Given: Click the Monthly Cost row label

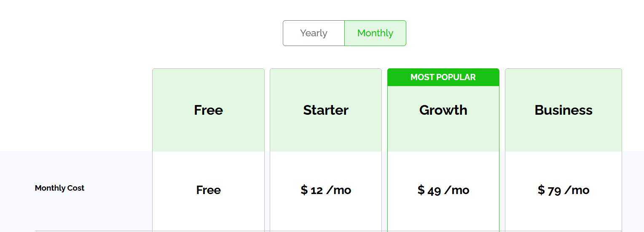Looking at the screenshot, I should (x=59, y=188).
